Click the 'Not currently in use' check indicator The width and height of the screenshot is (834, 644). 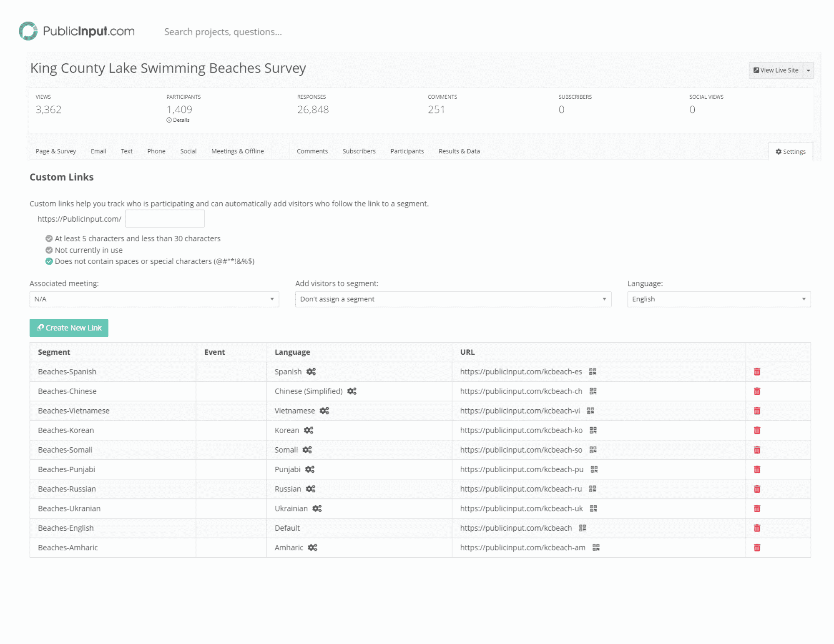[49, 250]
